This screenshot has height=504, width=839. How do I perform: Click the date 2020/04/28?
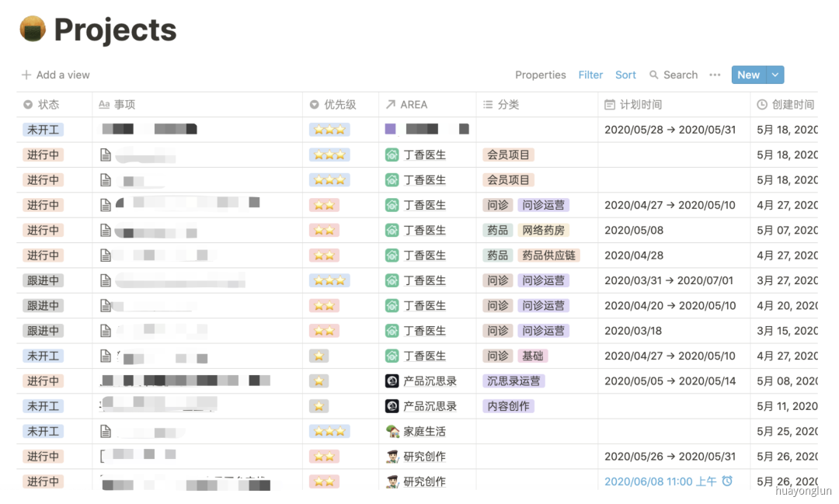634,255
